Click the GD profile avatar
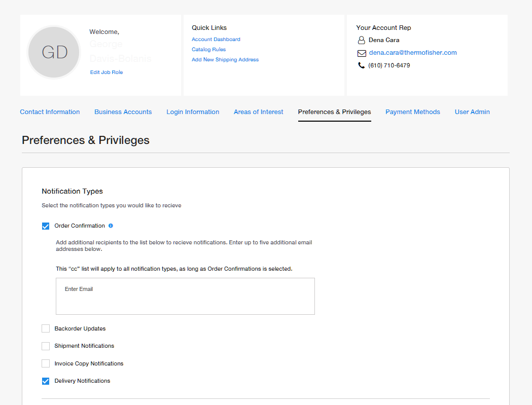532x405 pixels. coord(54,52)
